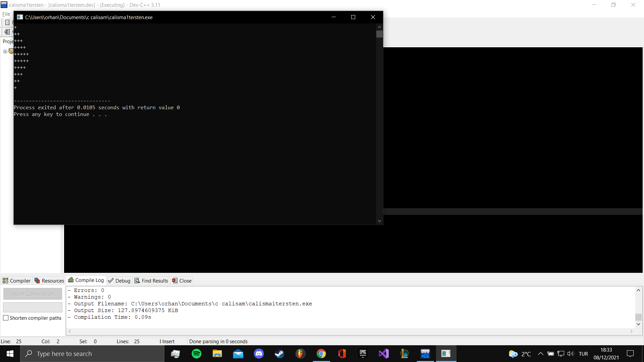Click the taskbar search box
This screenshot has height=362, width=644.
click(92, 354)
